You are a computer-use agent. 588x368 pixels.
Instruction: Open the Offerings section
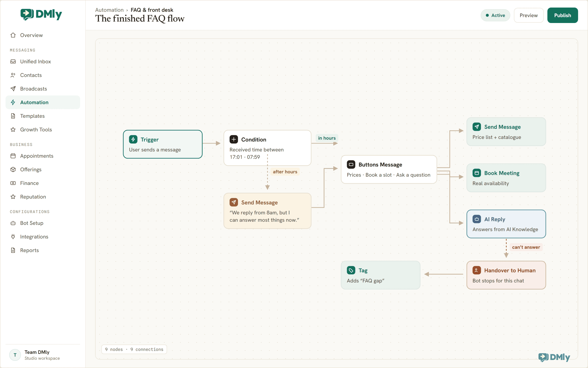(x=43, y=170)
